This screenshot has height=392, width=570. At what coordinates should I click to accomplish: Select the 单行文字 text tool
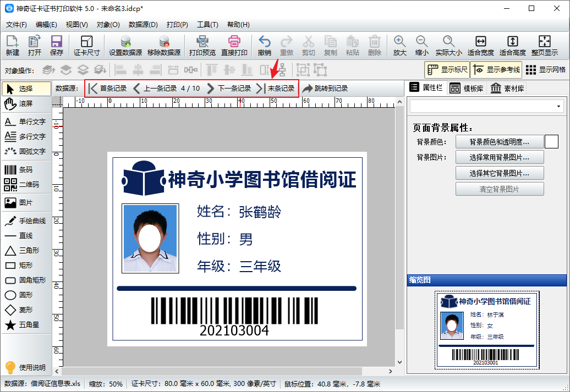point(26,122)
